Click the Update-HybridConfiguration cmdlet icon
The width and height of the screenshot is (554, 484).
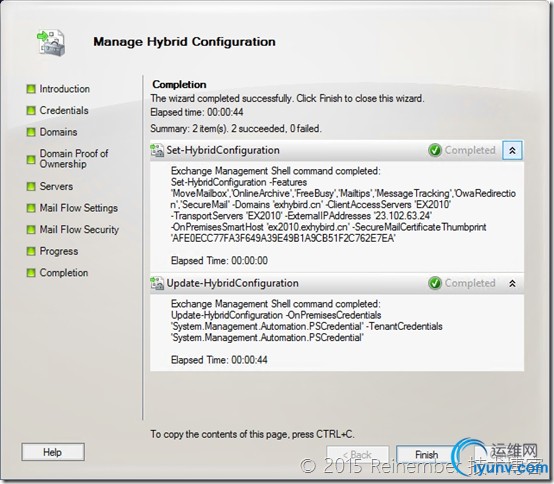(157, 283)
